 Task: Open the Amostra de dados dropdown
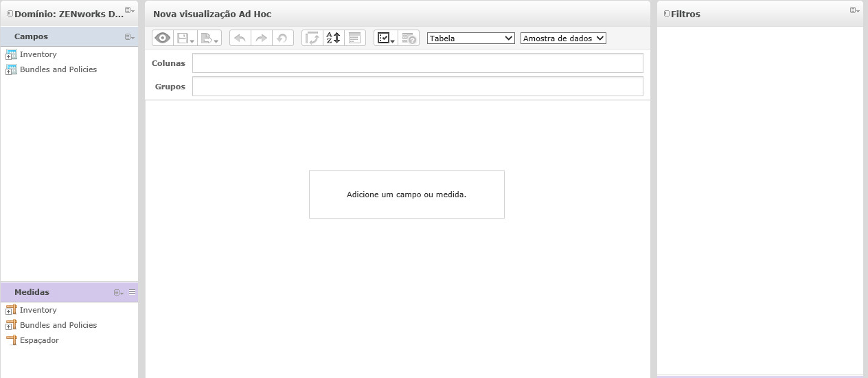click(563, 38)
